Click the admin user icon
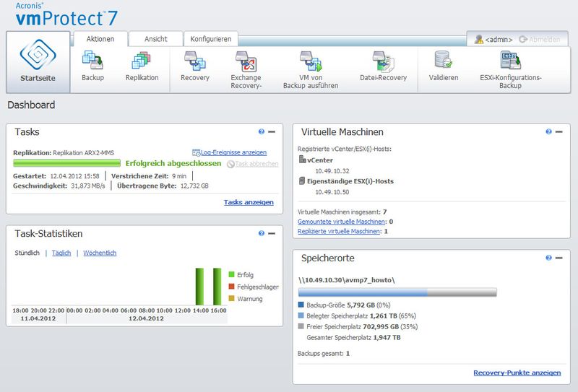This screenshot has height=392, width=578. 479,39
